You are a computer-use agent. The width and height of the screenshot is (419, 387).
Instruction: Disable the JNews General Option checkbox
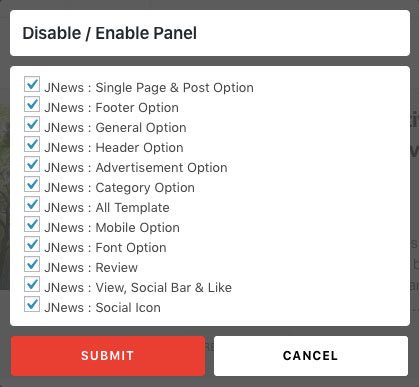click(x=32, y=124)
